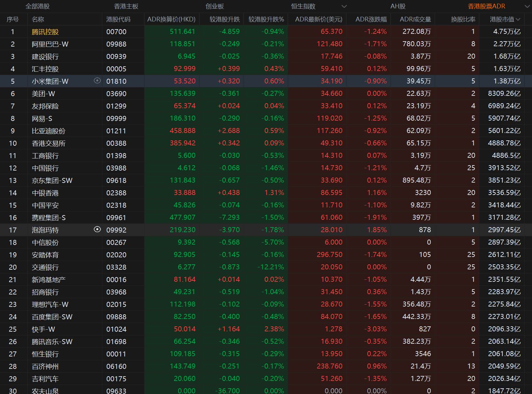The image size is (532, 394).
Task: Select 友邦保险 stock name
Action: coord(45,106)
